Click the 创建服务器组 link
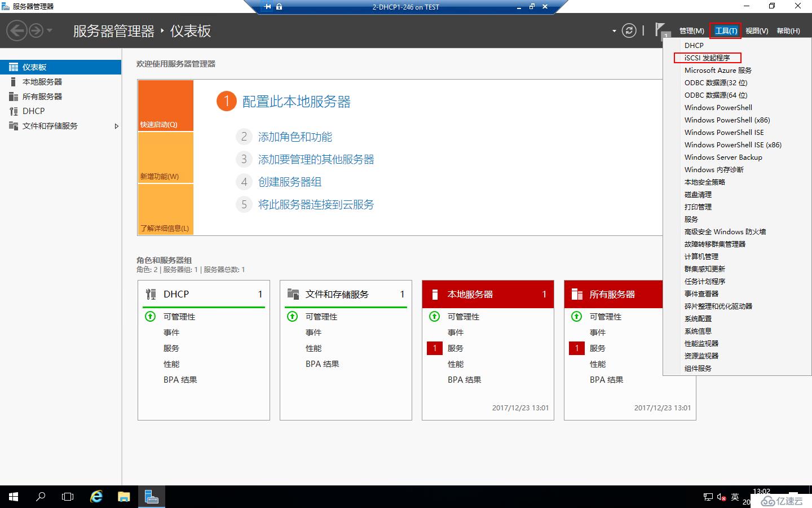This screenshot has height=508, width=812. (290, 182)
